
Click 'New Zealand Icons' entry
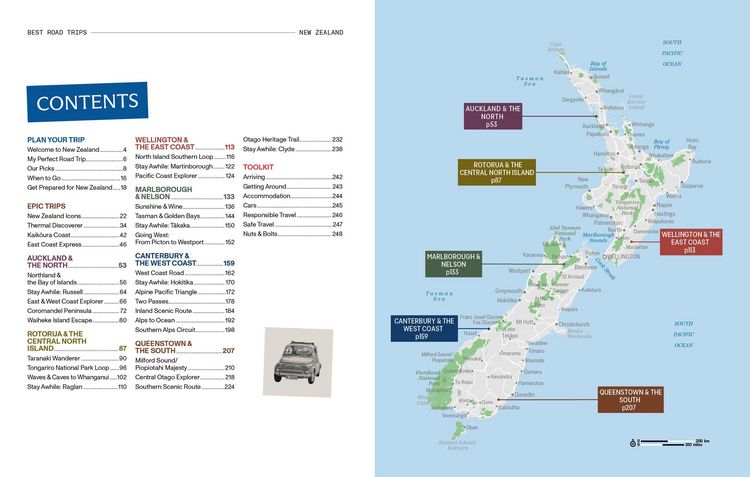pos(77,216)
